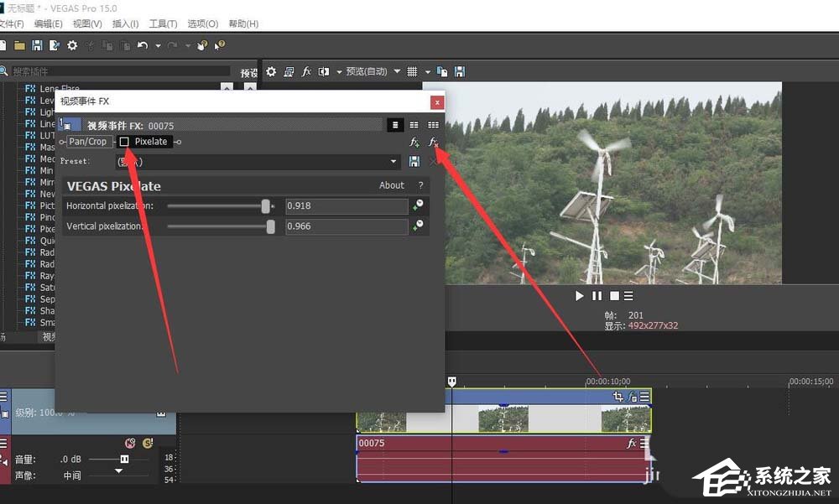Open project video properties gear in preview
Viewport: 839px width, 504px height.
(271, 72)
